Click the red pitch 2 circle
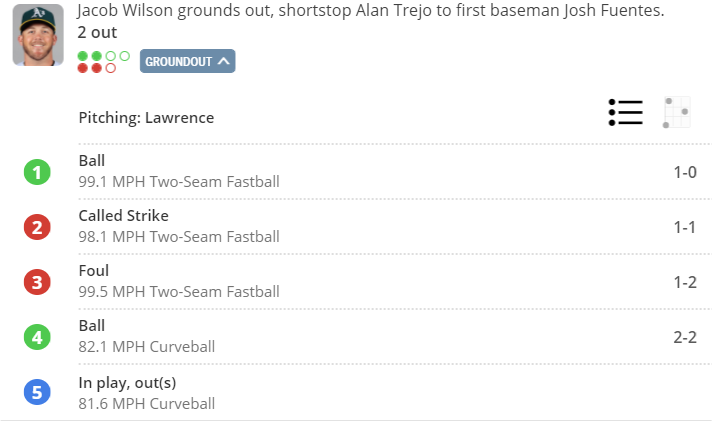Viewport: 719px width, 429px height. [37, 227]
